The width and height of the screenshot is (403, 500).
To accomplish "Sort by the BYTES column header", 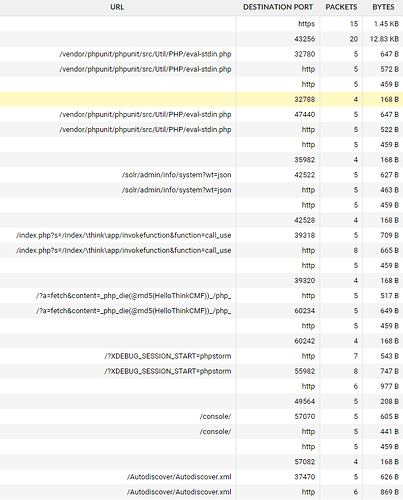I will coord(383,7).
